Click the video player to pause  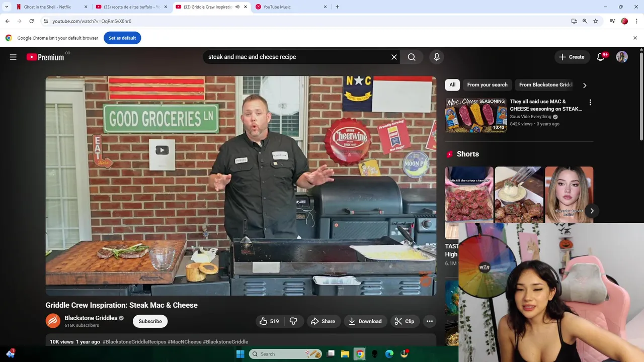(x=240, y=186)
